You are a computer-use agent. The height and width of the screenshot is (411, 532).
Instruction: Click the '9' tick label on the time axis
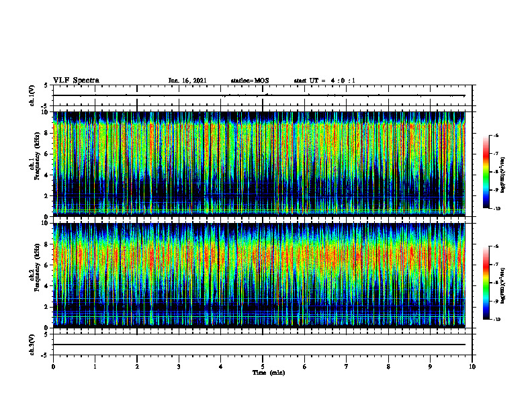tap(430, 367)
